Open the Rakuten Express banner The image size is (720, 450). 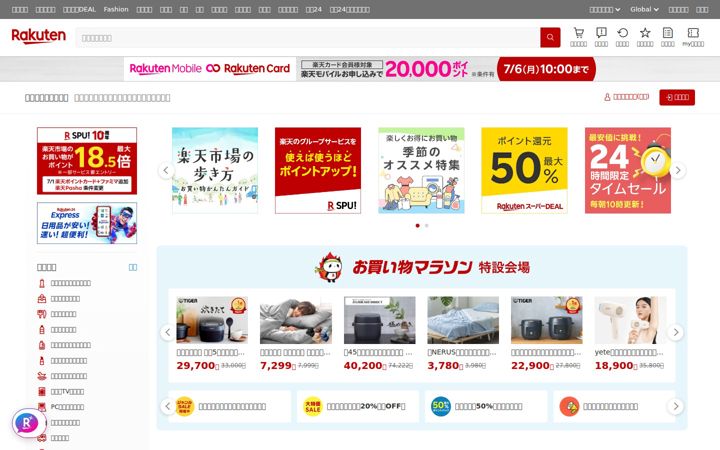[87, 223]
